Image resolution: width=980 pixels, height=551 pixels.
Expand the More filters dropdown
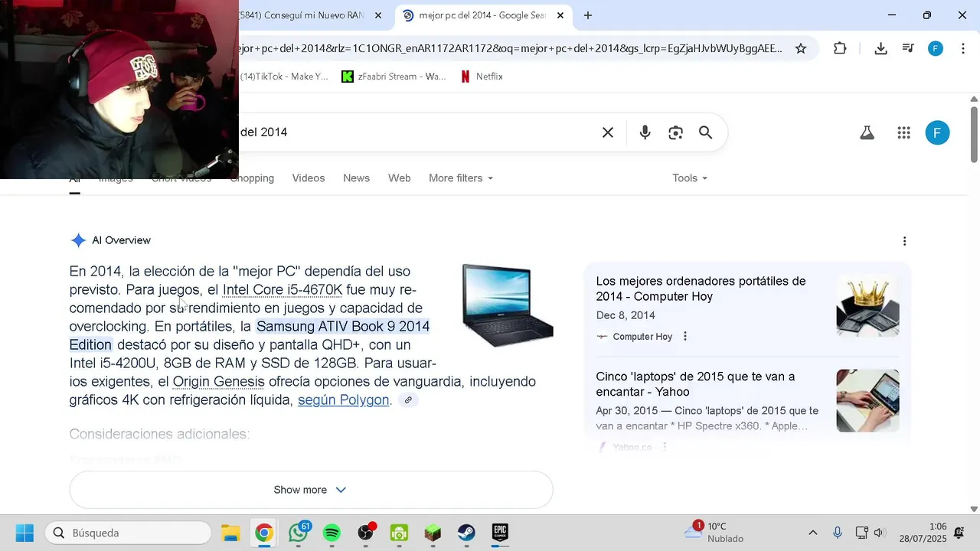(x=461, y=178)
